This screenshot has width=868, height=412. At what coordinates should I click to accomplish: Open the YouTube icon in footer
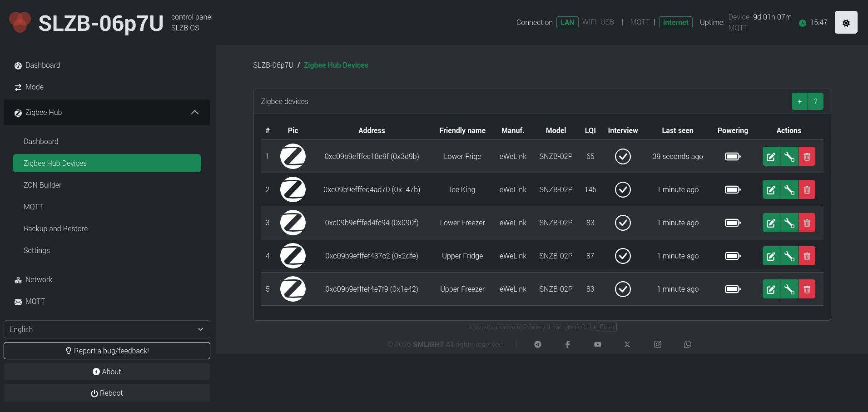click(x=597, y=344)
